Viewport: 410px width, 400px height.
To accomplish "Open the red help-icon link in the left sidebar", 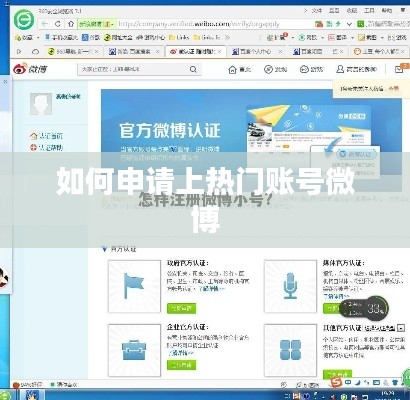I will (46, 147).
